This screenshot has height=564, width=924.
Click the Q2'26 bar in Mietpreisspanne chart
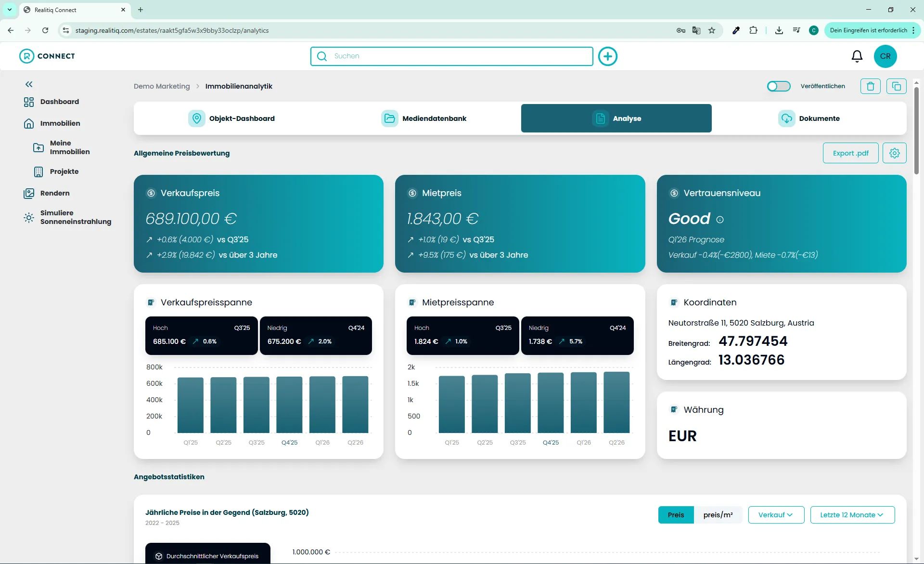(616, 402)
